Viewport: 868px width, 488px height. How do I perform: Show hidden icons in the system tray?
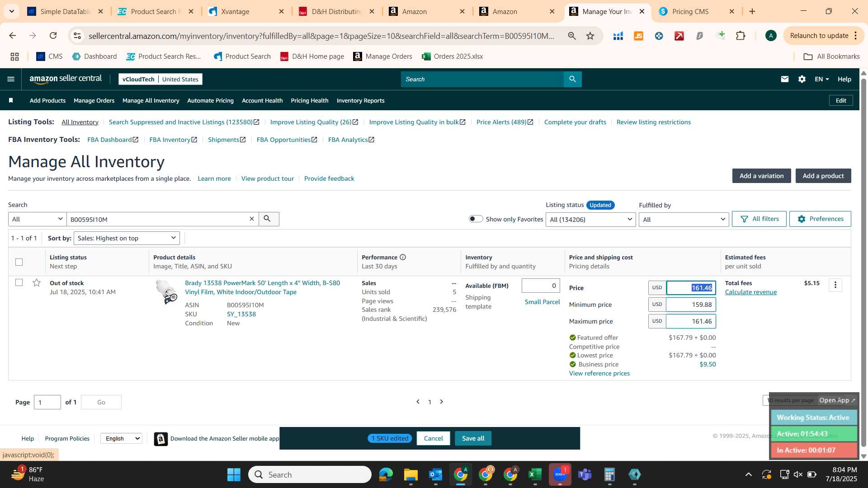pos(749,474)
